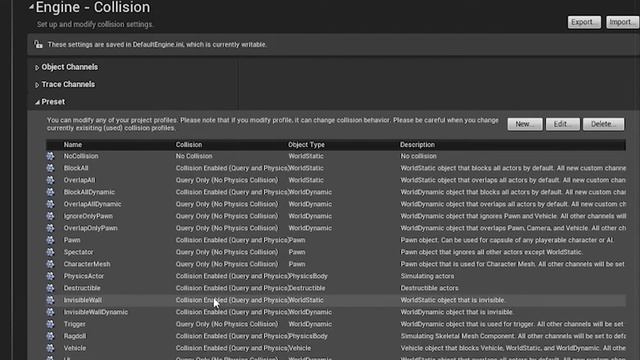Select the Pawn preset name
The image size is (640, 360).
(72, 240)
